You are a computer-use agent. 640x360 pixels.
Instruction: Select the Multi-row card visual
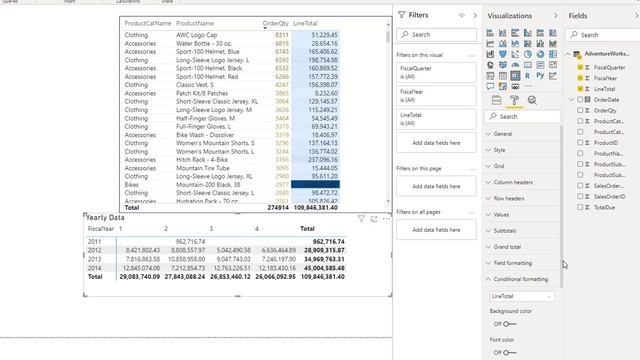(x=540, y=65)
